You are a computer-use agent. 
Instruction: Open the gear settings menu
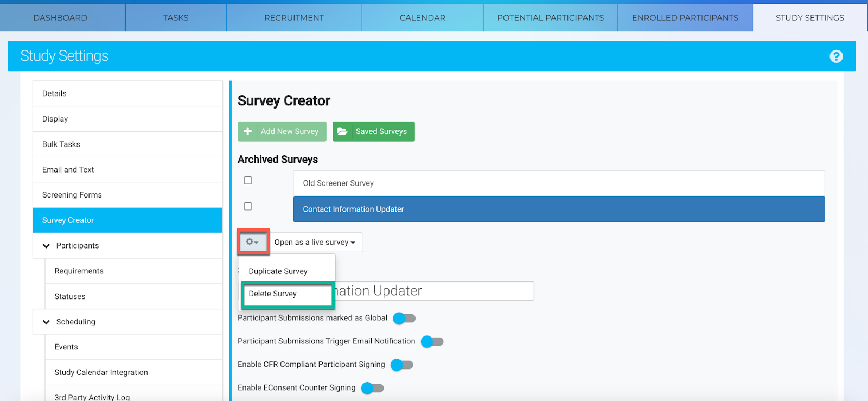click(x=252, y=242)
